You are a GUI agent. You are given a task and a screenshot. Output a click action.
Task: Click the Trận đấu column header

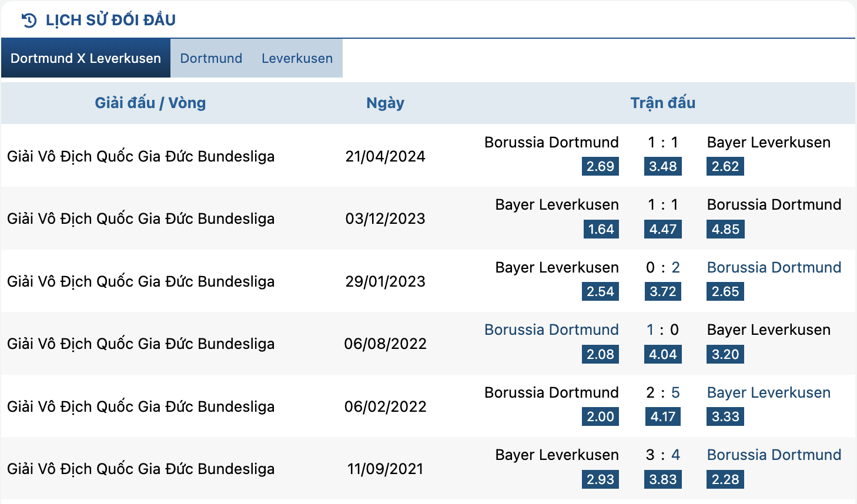pos(663,103)
